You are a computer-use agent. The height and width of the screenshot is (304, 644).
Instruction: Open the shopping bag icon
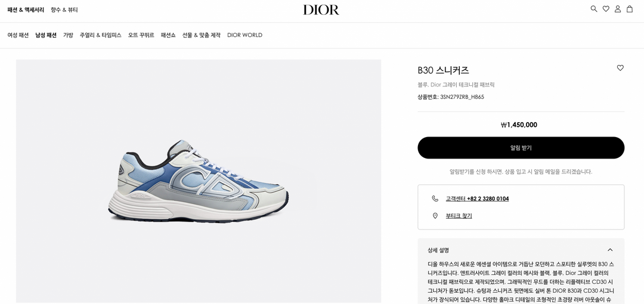coord(630,9)
